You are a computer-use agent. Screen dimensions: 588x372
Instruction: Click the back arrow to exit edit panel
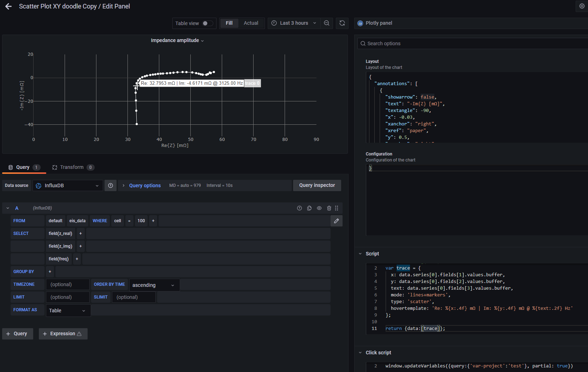[x=8, y=6]
